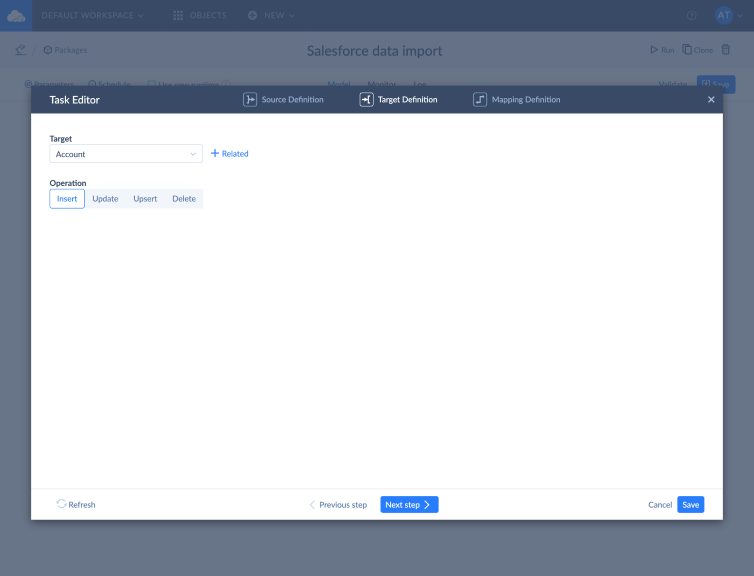Click the Target field's dropdown arrow
Screen dimensions: 754x576
pos(193,154)
